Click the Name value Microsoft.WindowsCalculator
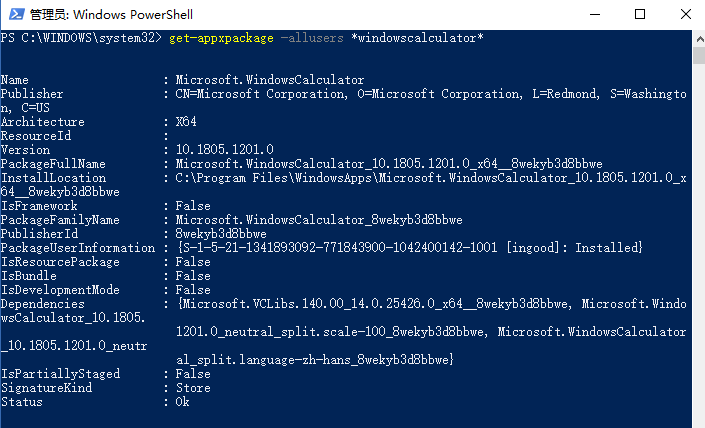 tap(269, 79)
